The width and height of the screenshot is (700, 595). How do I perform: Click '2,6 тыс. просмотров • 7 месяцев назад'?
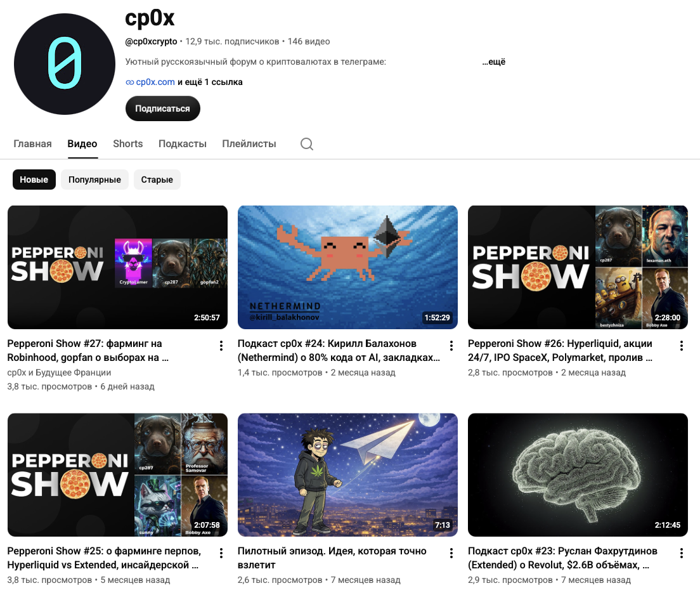[319, 580]
